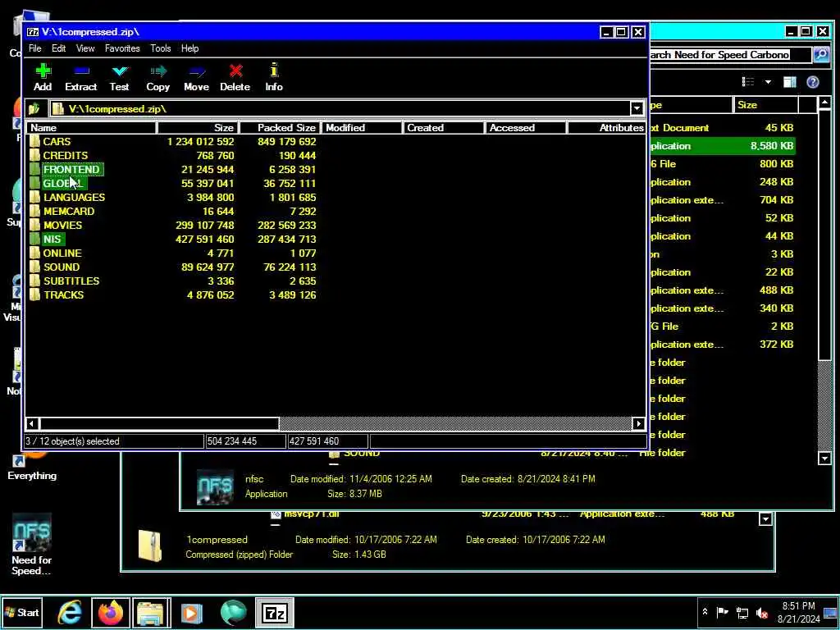Open the Tools menu
This screenshot has height=630, width=840.
[160, 48]
